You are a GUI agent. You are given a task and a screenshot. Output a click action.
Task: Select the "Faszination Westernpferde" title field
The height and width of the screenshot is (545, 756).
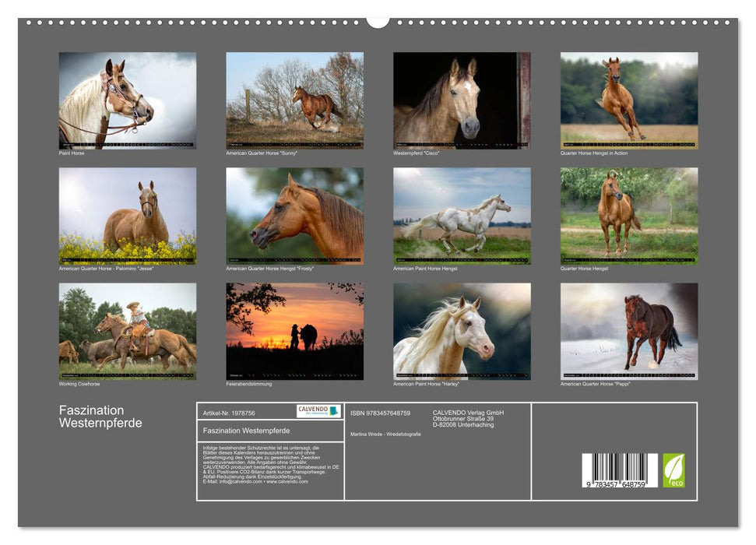[x=245, y=431]
